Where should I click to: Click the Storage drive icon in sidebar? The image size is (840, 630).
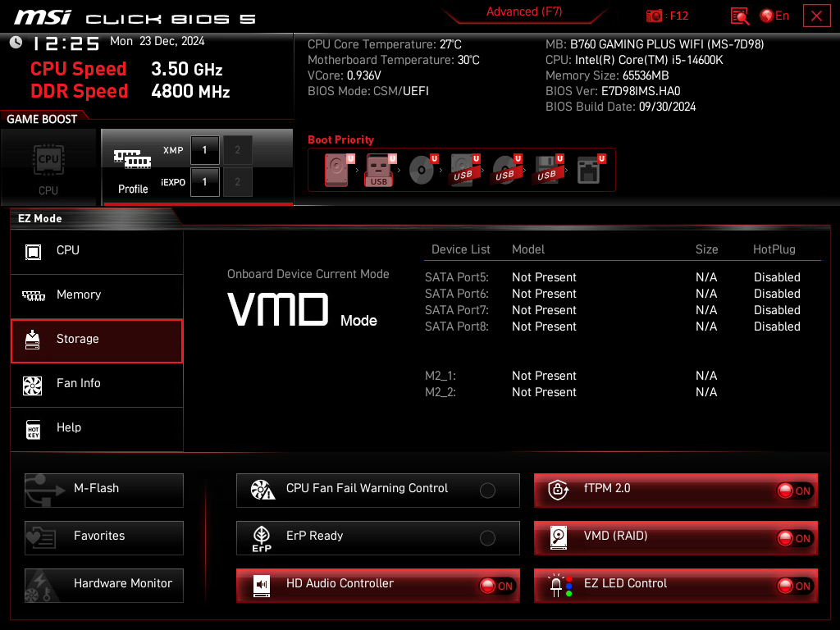(x=33, y=340)
